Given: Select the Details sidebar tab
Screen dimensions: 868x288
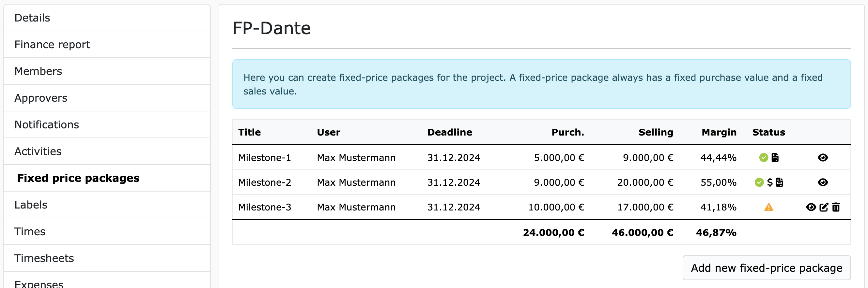Looking at the screenshot, I should pos(32,18).
